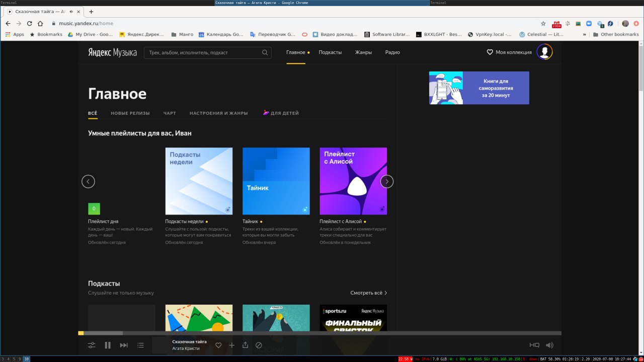
Task: Open a new Chrome tab
Action: coord(91,11)
